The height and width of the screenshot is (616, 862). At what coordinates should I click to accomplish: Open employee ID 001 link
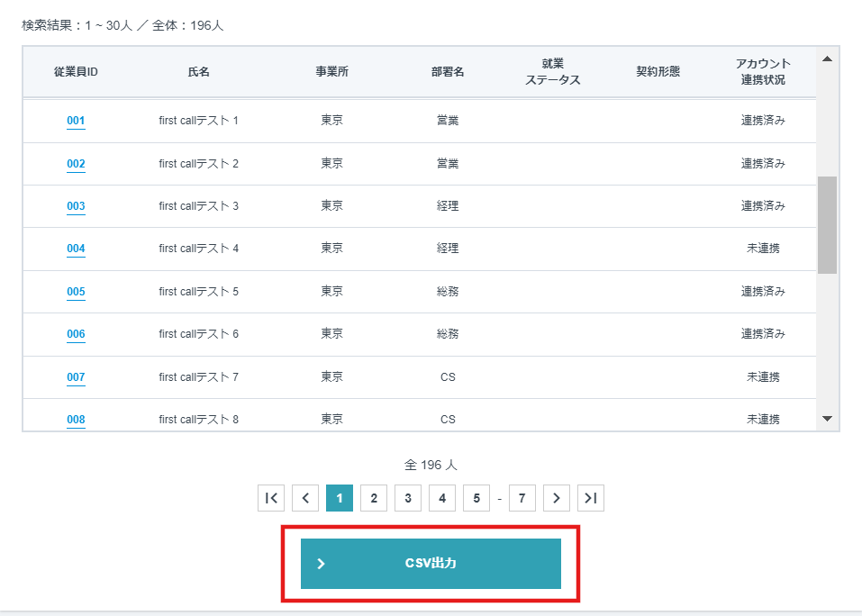(76, 121)
